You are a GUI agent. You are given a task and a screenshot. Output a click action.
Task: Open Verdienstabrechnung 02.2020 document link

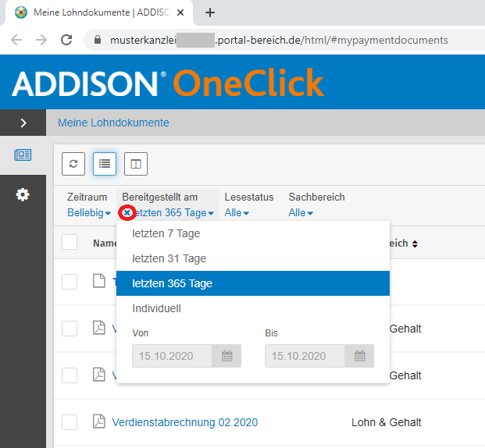pos(184,422)
